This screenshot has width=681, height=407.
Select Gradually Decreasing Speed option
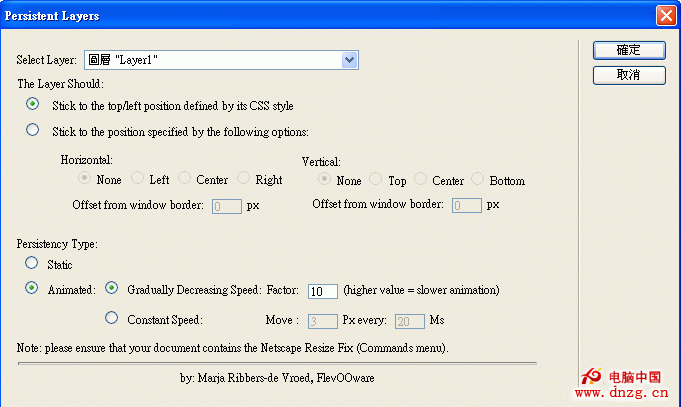pos(112,289)
